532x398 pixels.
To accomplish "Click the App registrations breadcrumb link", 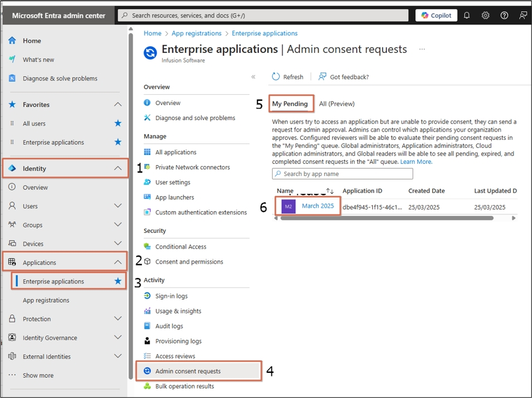I will point(196,33).
